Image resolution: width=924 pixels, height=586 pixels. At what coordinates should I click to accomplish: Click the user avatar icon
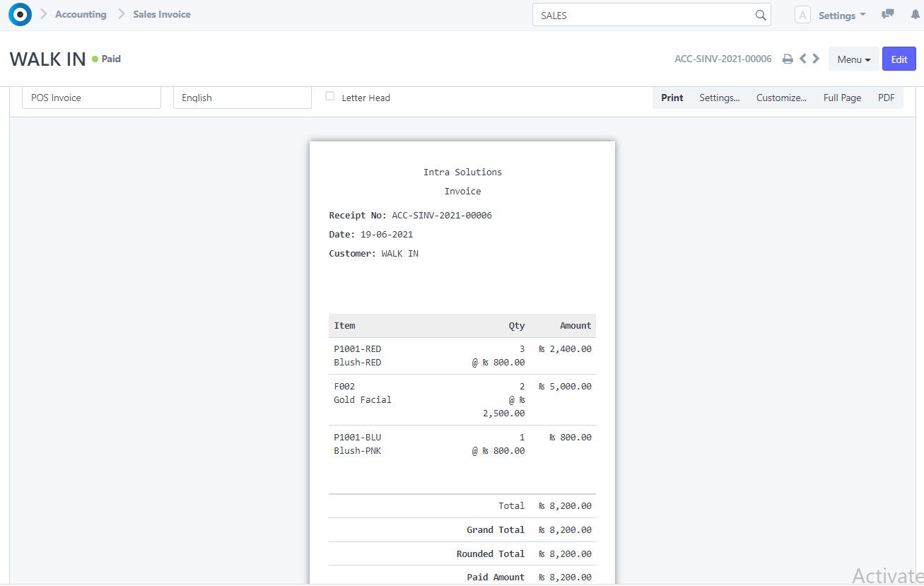(x=802, y=14)
